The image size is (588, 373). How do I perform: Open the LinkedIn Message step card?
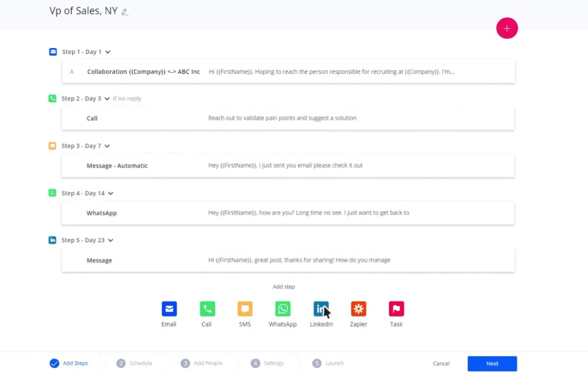288,260
